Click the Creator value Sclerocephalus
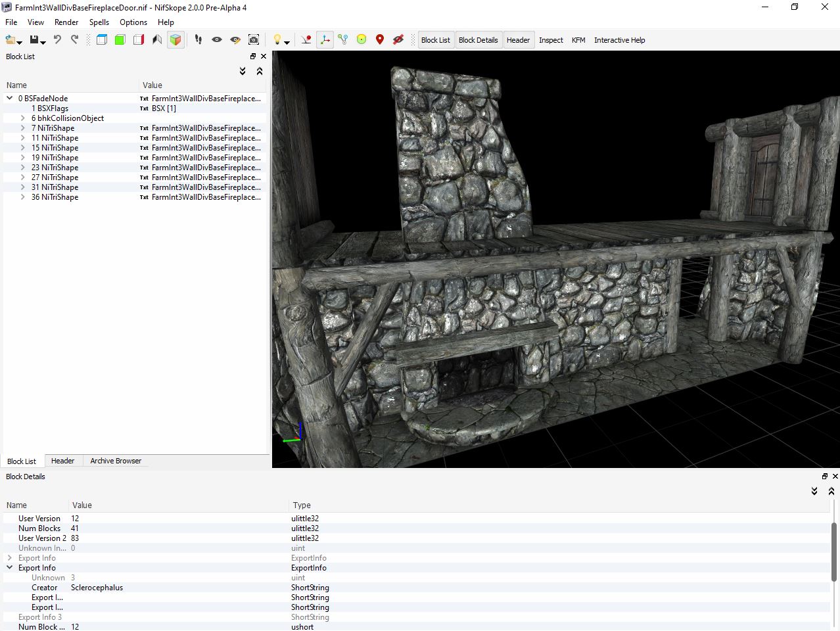 click(x=97, y=588)
